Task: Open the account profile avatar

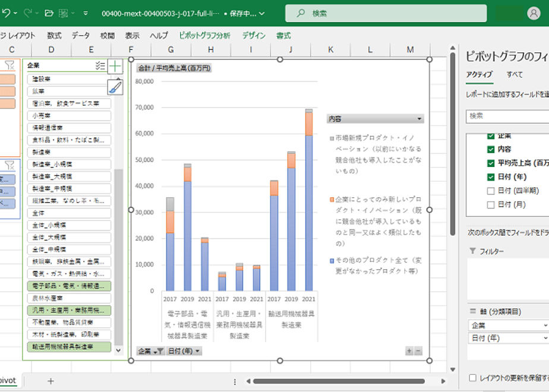Action: coord(534,13)
